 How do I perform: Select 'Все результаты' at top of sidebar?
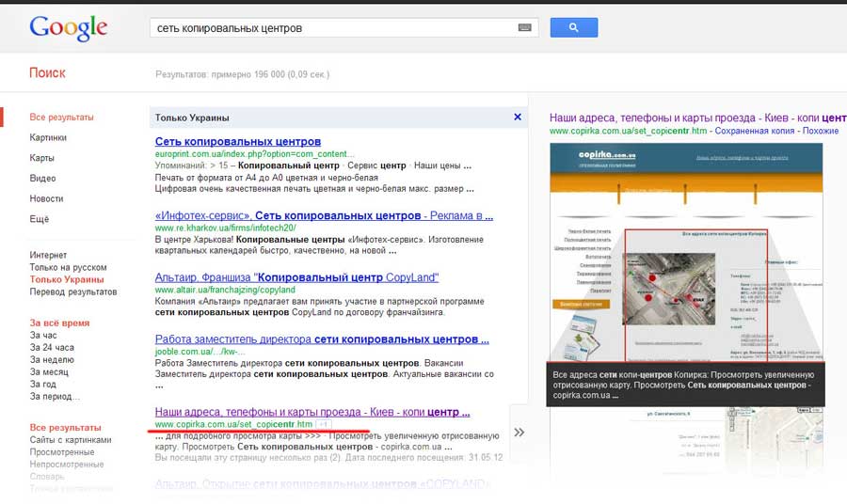point(61,118)
